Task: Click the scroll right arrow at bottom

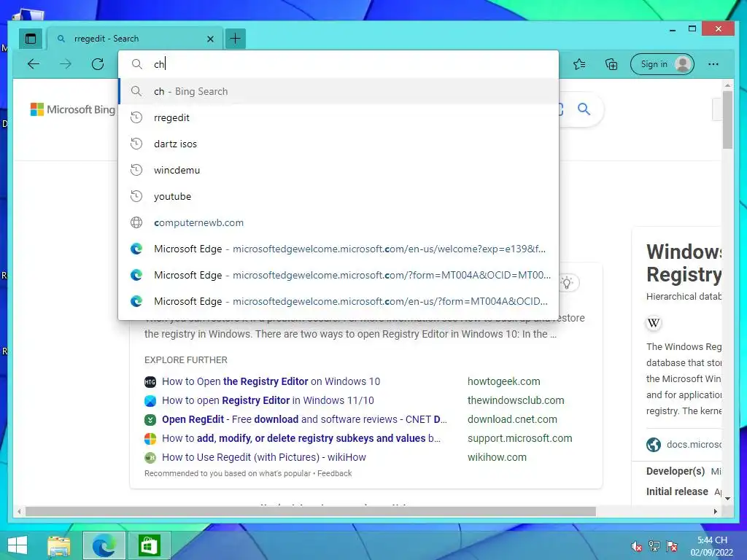Action: tap(715, 511)
